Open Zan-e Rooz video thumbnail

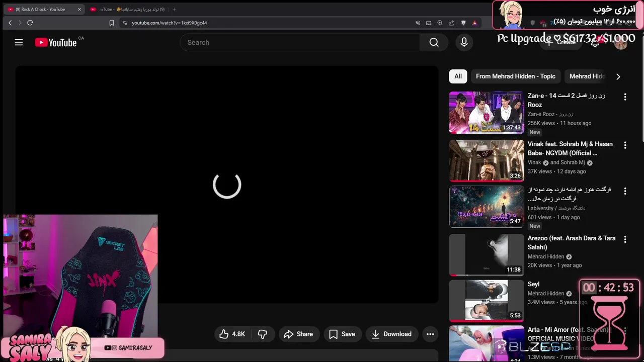pyautogui.click(x=487, y=112)
